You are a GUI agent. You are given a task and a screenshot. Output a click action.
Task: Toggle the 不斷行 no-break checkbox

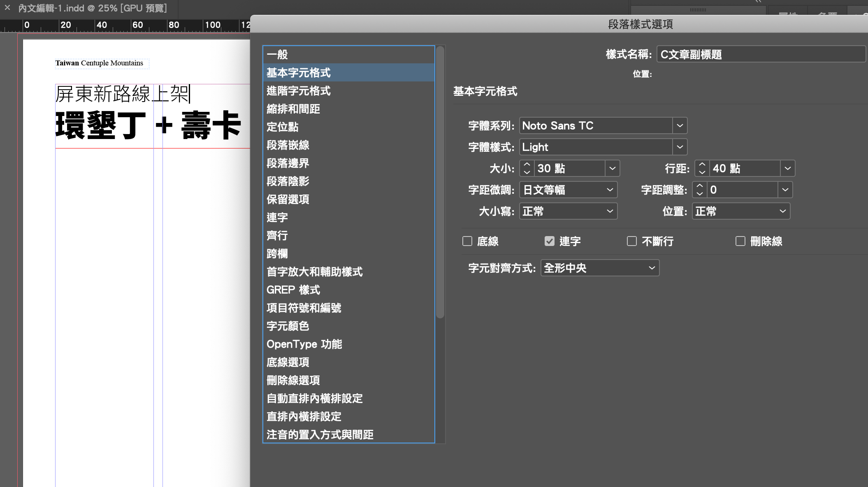[x=632, y=241]
